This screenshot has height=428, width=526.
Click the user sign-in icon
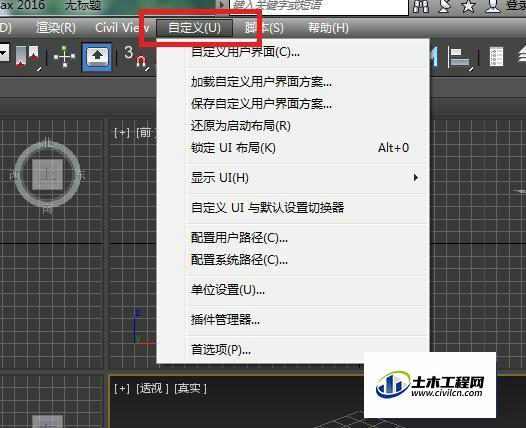tap(492, 6)
